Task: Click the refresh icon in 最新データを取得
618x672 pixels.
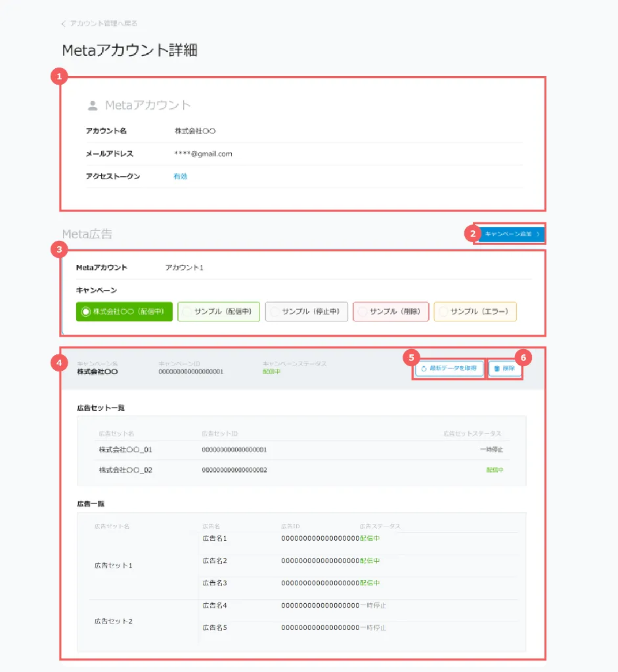Action: (x=424, y=369)
